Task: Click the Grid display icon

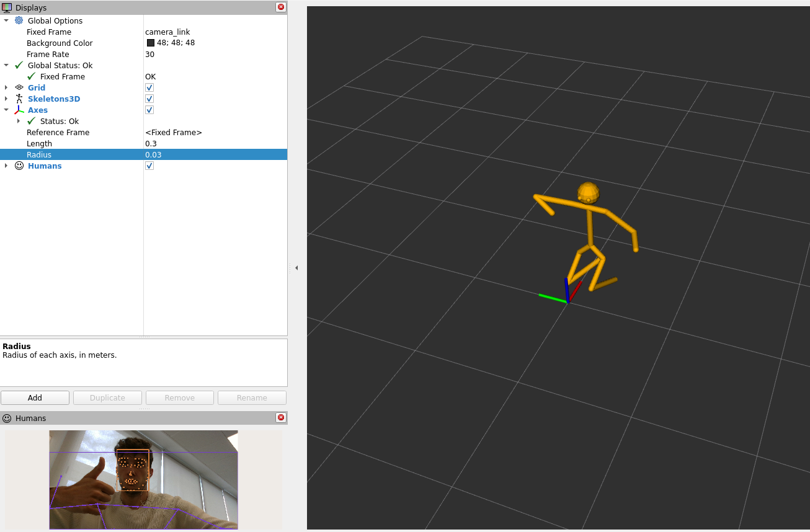Action: point(19,87)
